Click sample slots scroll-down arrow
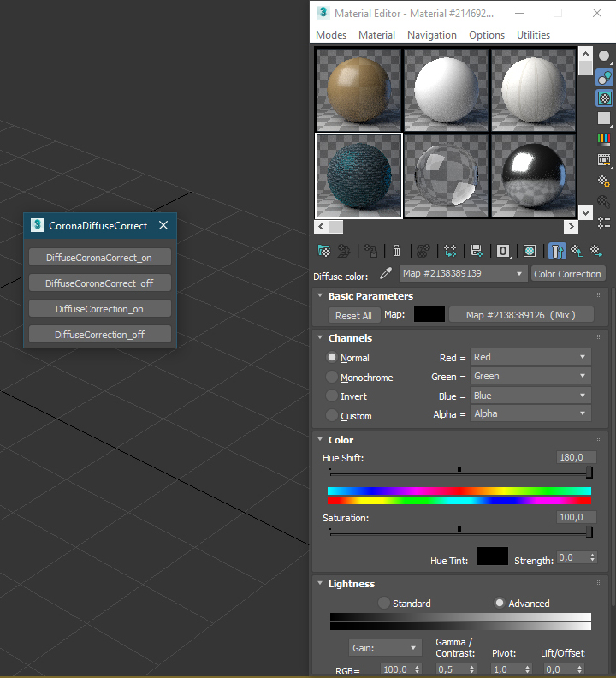The width and height of the screenshot is (616, 678). point(585,212)
